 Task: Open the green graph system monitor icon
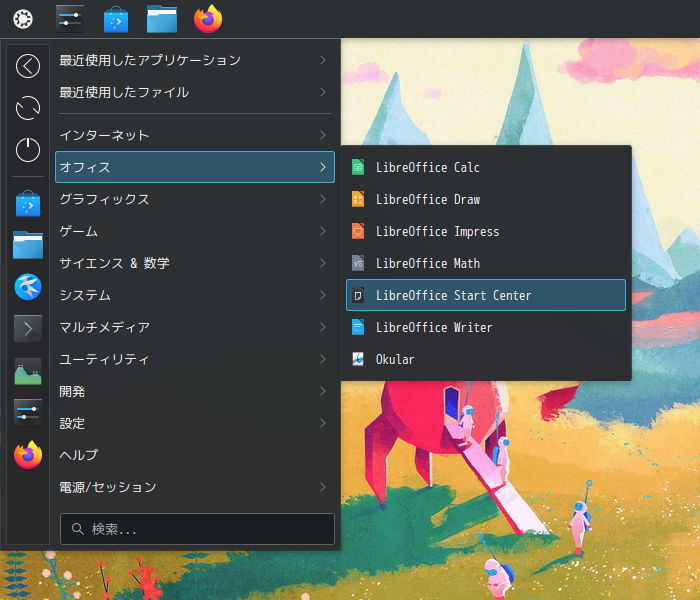click(x=28, y=371)
